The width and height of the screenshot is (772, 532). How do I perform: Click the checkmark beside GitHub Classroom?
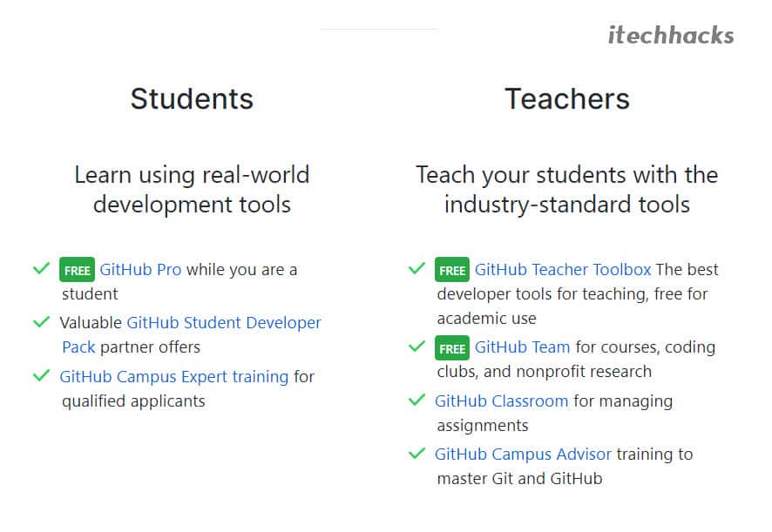[416, 400]
